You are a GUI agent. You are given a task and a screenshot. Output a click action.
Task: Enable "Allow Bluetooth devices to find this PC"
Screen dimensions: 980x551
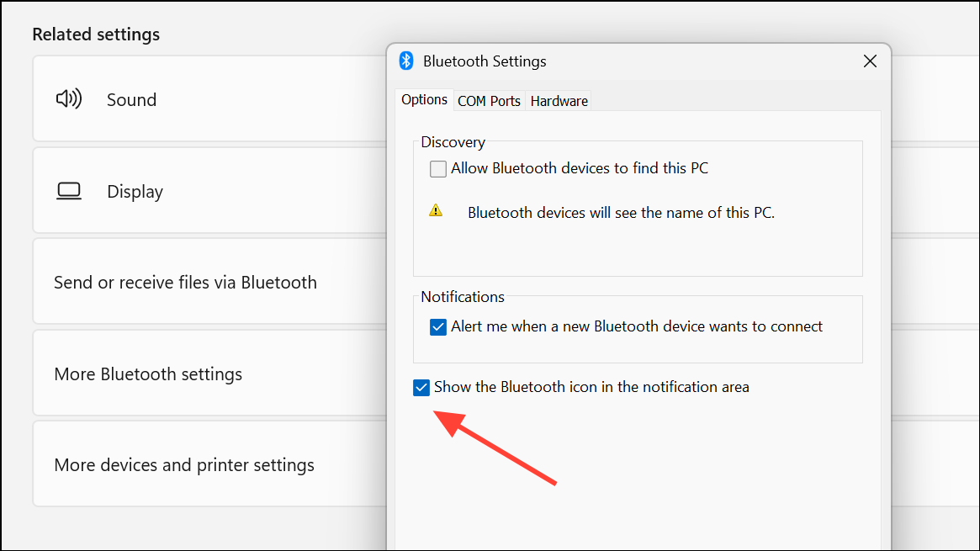pyautogui.click(x=437, y=168)
